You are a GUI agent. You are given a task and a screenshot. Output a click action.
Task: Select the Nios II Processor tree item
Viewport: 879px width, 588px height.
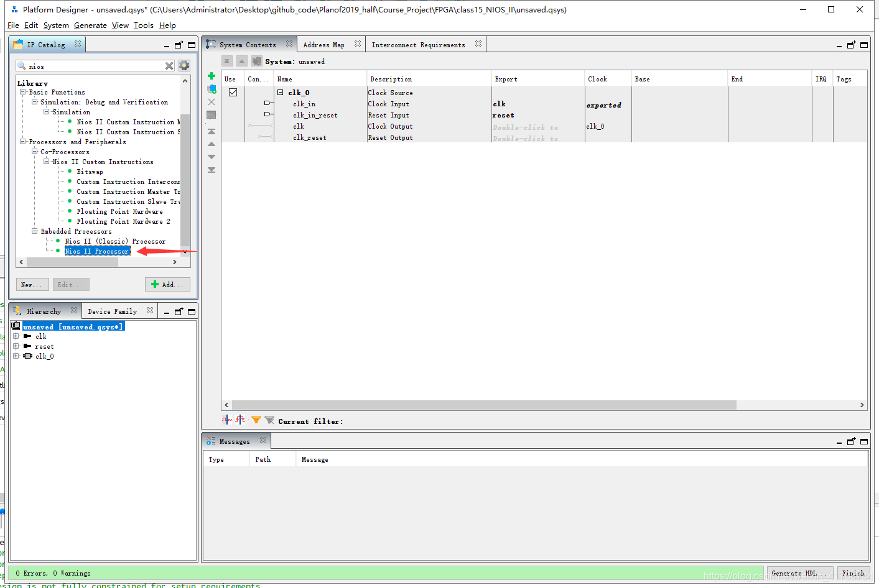point(97,251)
